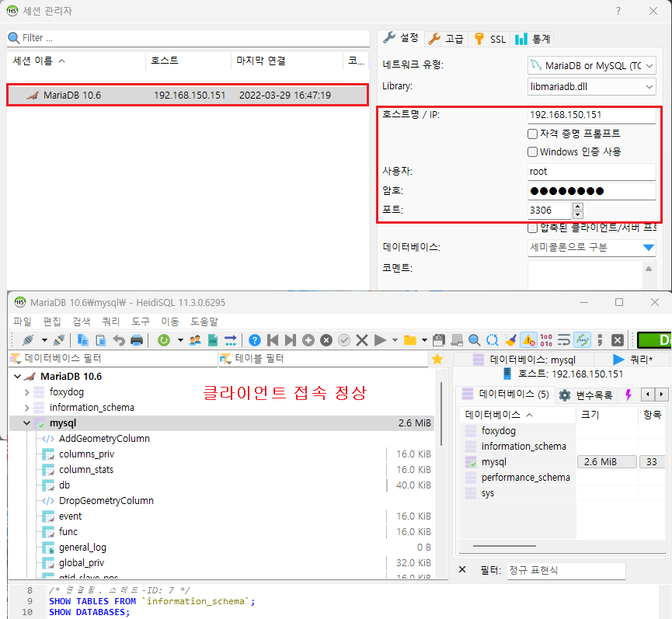Click the yellow star favorites icon
672x619 pixels.
coord(437,359)
